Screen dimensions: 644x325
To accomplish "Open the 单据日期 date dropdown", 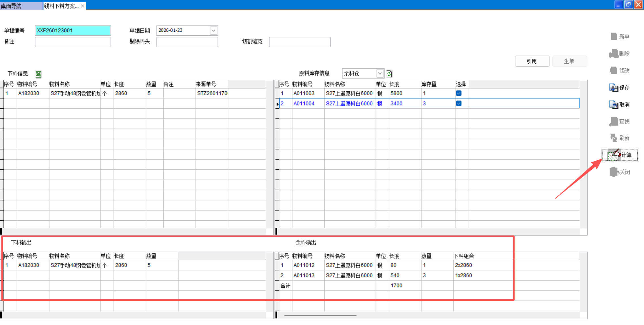I will [x=213, y=31].
